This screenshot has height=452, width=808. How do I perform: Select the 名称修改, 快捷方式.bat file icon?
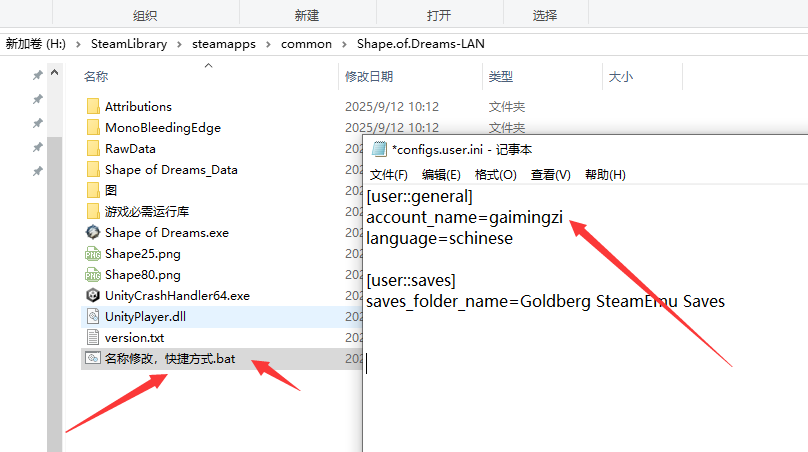pyautogui.click(x=93, y=359)
